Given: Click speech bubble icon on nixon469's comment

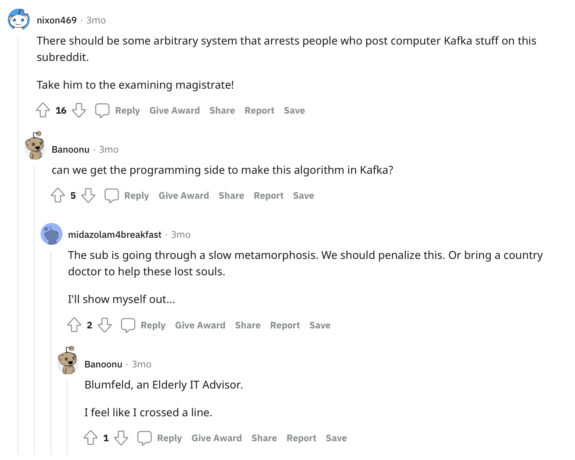Looking at the screenshot, I should point(102,110).
